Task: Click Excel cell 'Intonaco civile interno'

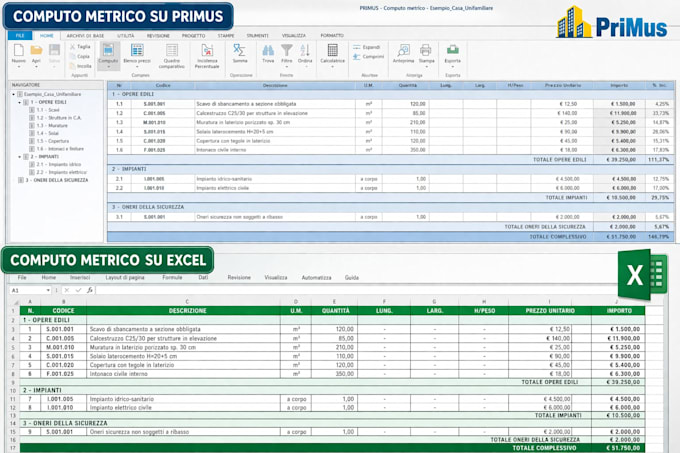Action: [x=183, y=374]
